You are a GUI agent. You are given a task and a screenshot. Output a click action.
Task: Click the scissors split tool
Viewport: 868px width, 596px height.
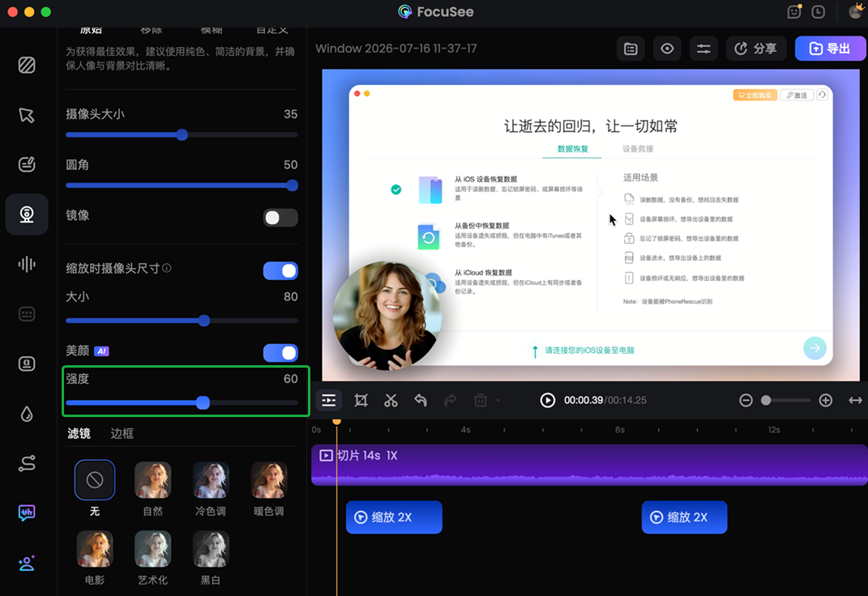tap(391, 400)
